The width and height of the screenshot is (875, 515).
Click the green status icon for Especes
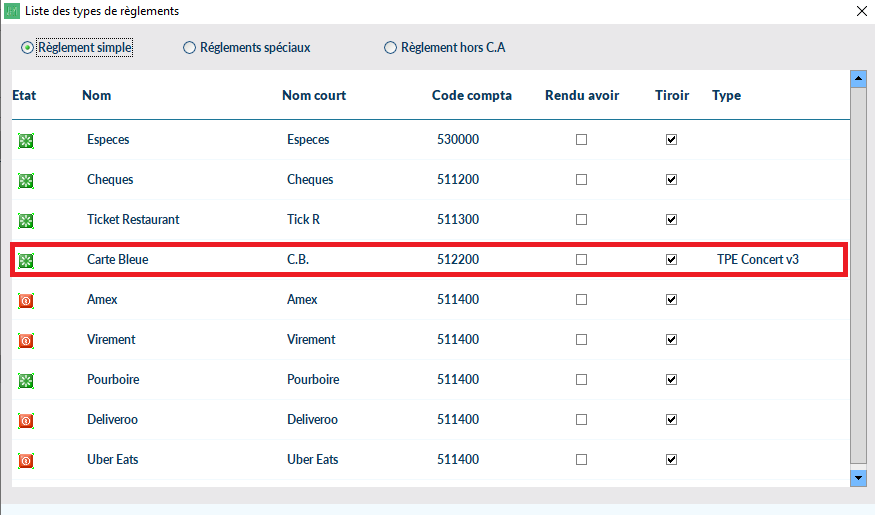(26, 140)
